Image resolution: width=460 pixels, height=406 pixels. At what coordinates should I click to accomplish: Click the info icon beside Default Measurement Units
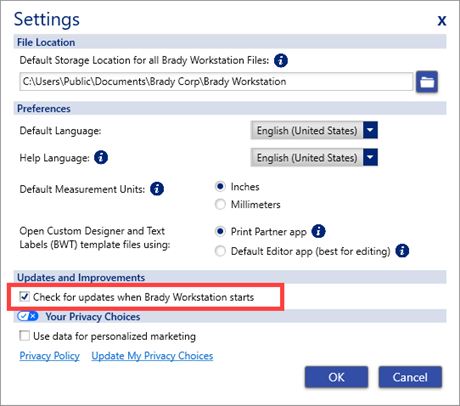157,189
